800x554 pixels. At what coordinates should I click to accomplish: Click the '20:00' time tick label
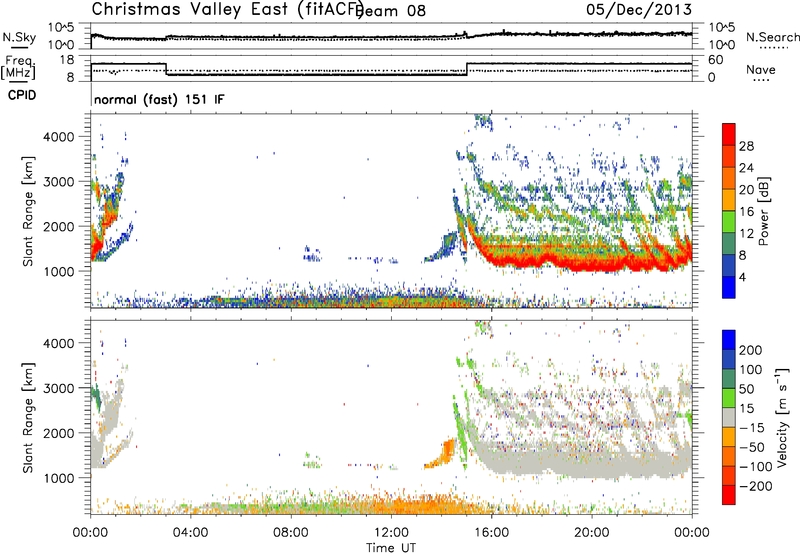[591, 533]
